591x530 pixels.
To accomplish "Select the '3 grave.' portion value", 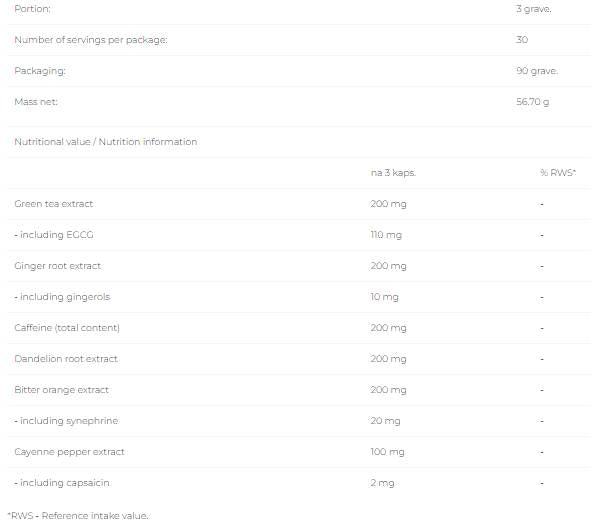I will [534, 9].
